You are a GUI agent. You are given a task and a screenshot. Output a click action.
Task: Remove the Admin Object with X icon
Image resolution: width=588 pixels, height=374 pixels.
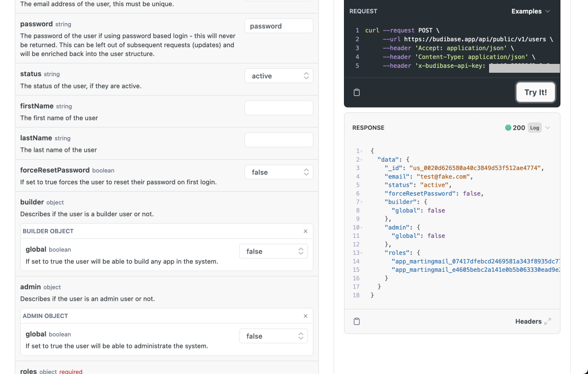305,316
